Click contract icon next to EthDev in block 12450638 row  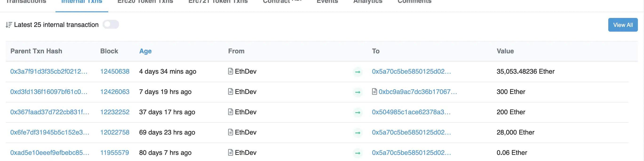click(x=231, y=72)
